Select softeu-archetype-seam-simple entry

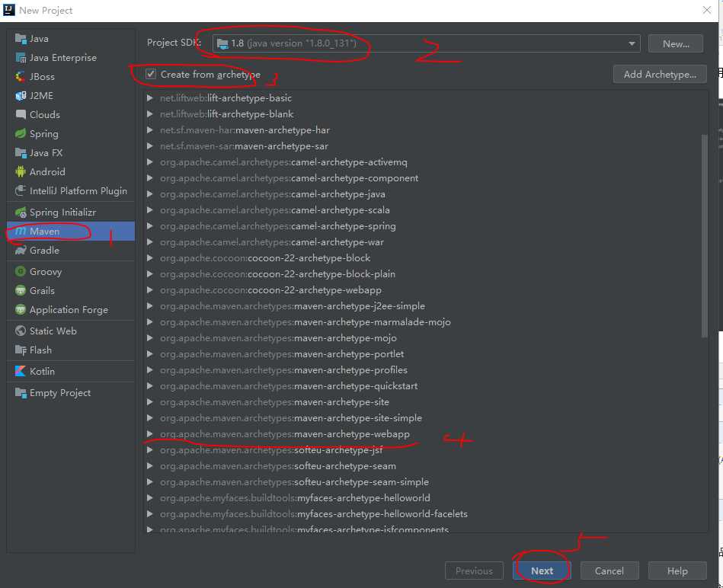click(294, 482)
